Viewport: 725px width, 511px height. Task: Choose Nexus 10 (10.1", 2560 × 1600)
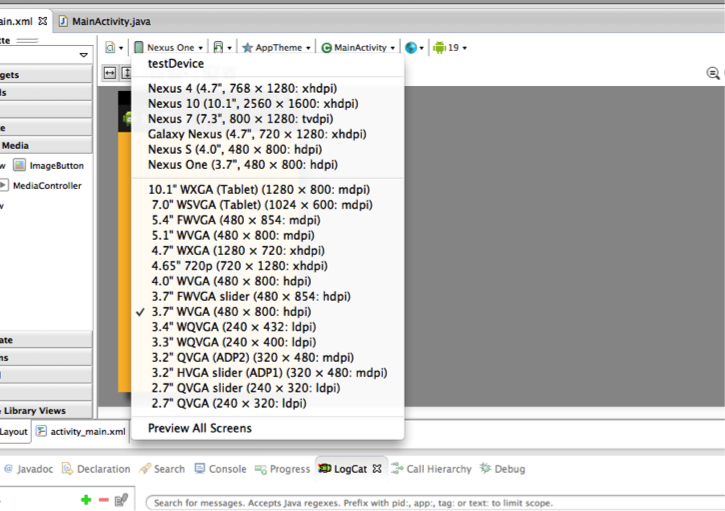268,104
